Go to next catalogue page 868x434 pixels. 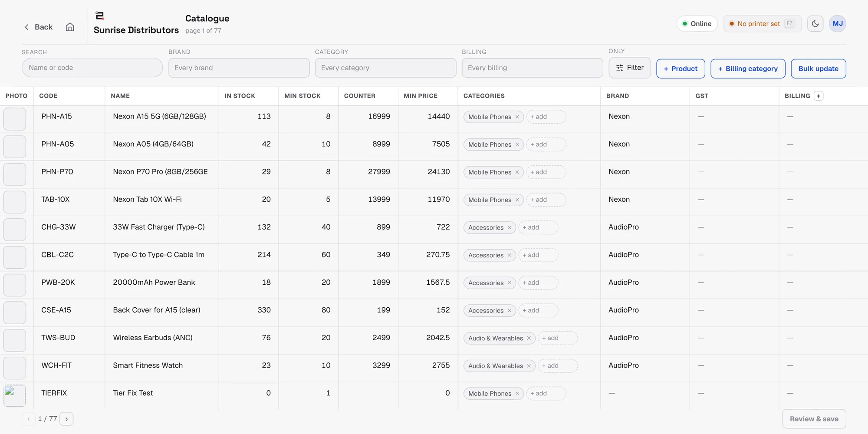66,419
